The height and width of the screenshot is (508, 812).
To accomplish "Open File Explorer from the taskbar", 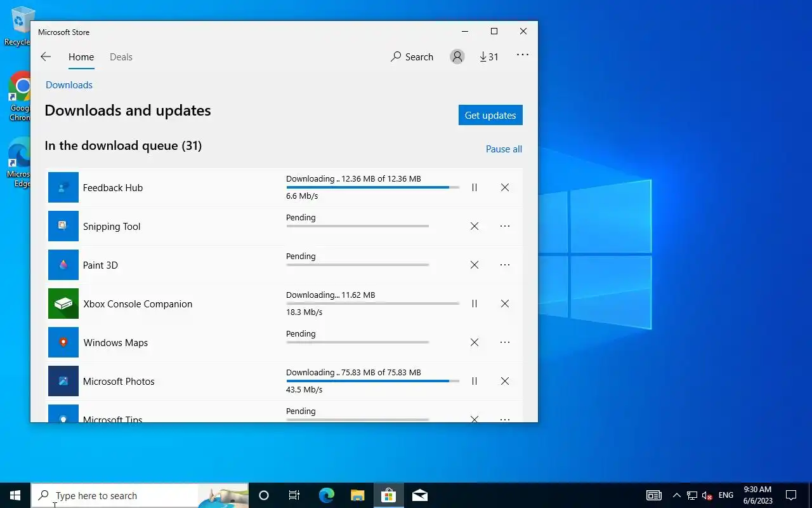I will 357,495.
